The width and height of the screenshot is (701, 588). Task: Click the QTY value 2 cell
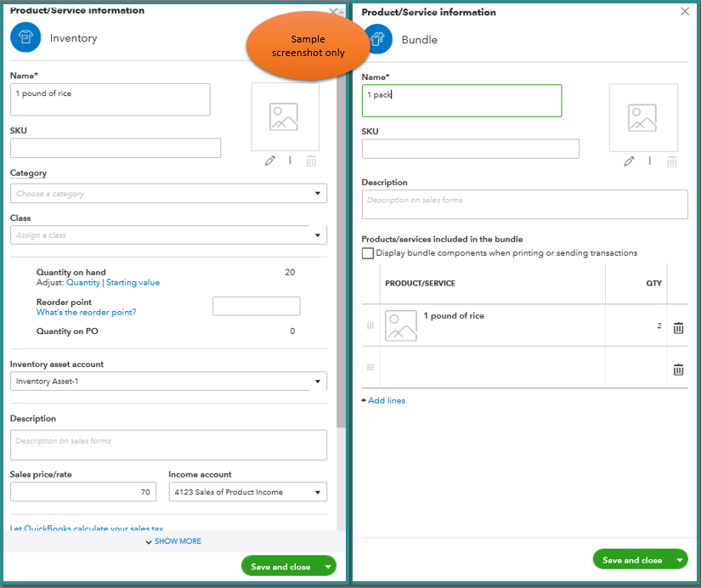[636, 325]
